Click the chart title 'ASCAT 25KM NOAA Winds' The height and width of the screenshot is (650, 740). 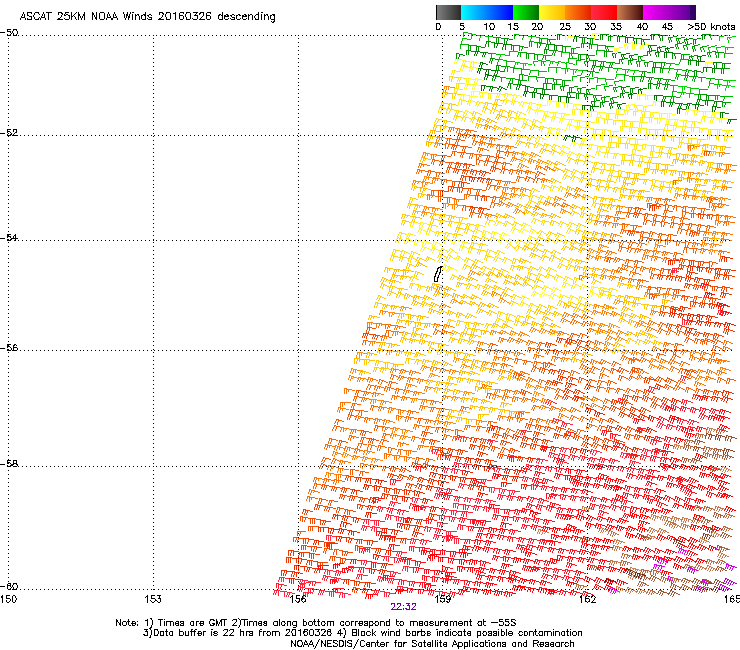[x=86, y=16]
